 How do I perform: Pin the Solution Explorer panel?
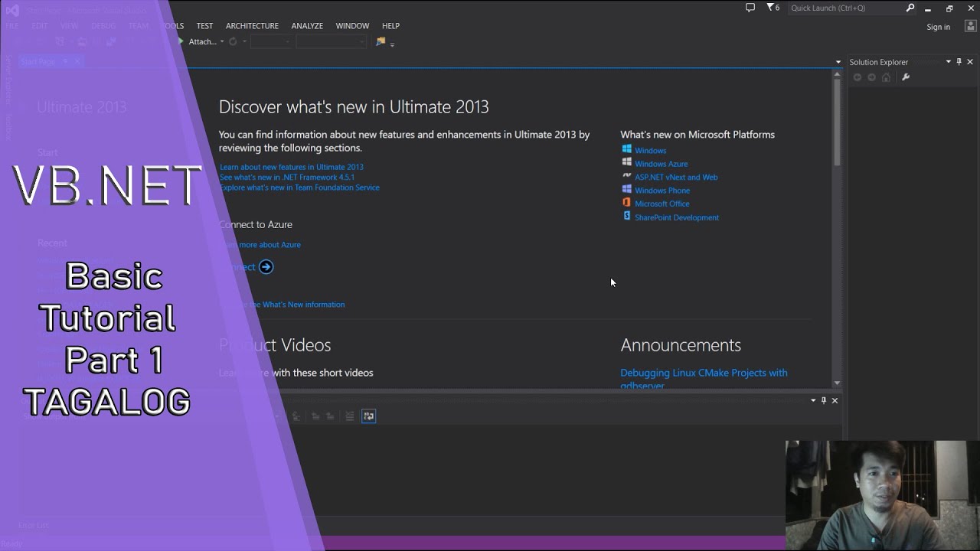pyautogui.click(x=959, y=62)
